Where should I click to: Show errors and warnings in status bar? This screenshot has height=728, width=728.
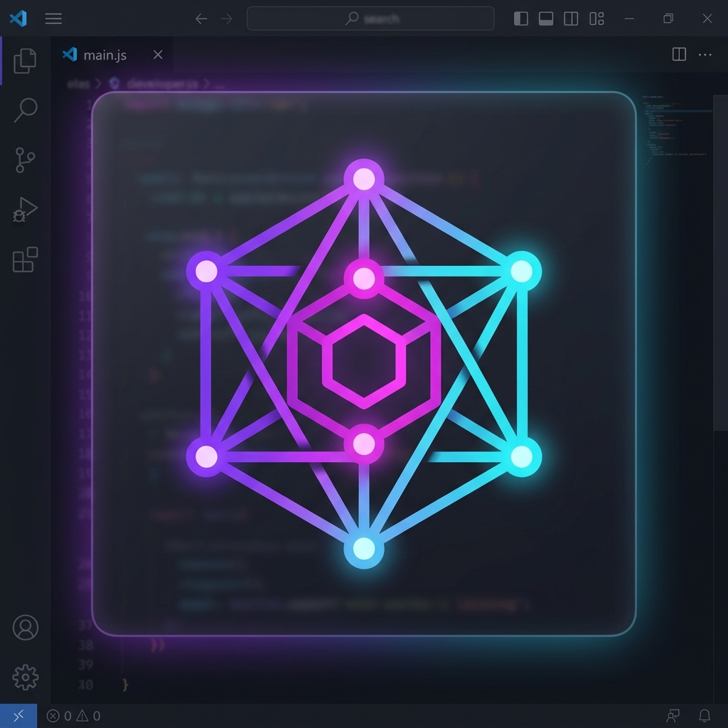[x=73, y=716]
